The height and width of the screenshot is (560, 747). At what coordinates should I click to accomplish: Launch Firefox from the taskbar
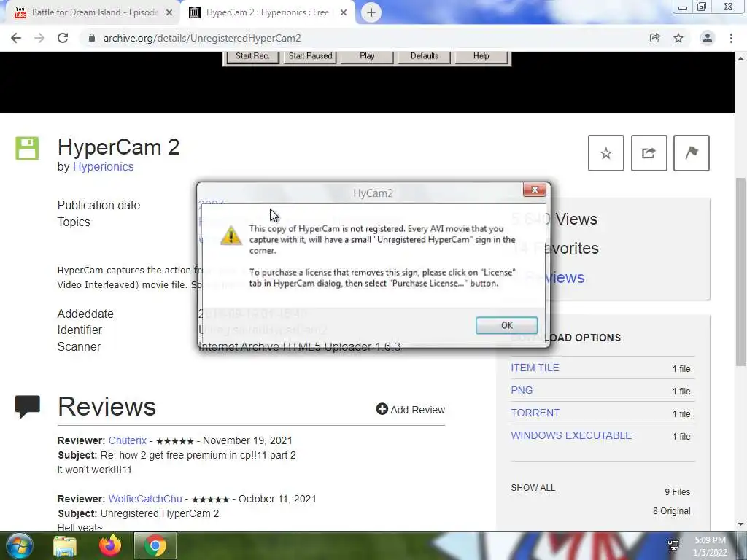pos(110,545)
